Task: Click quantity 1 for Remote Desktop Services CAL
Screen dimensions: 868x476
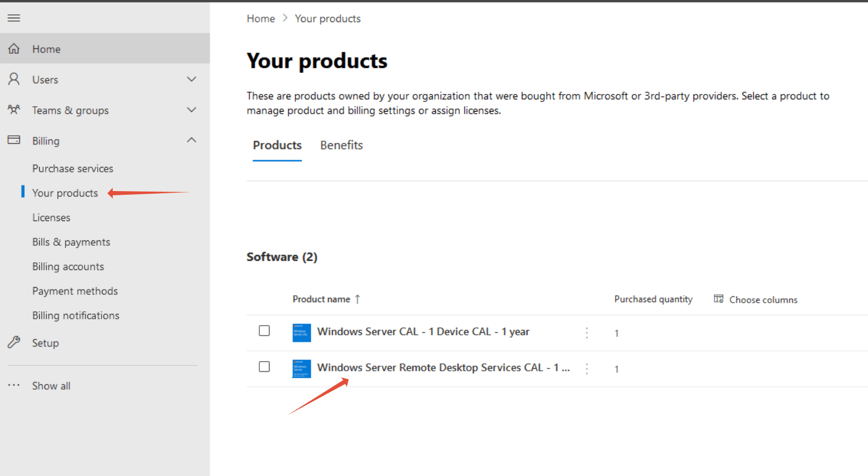Action: tap(617, 369)
